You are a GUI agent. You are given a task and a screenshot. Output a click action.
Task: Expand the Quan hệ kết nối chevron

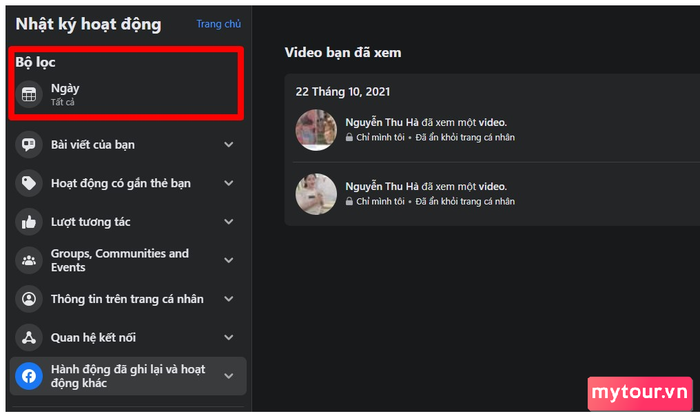coord(229,337)
